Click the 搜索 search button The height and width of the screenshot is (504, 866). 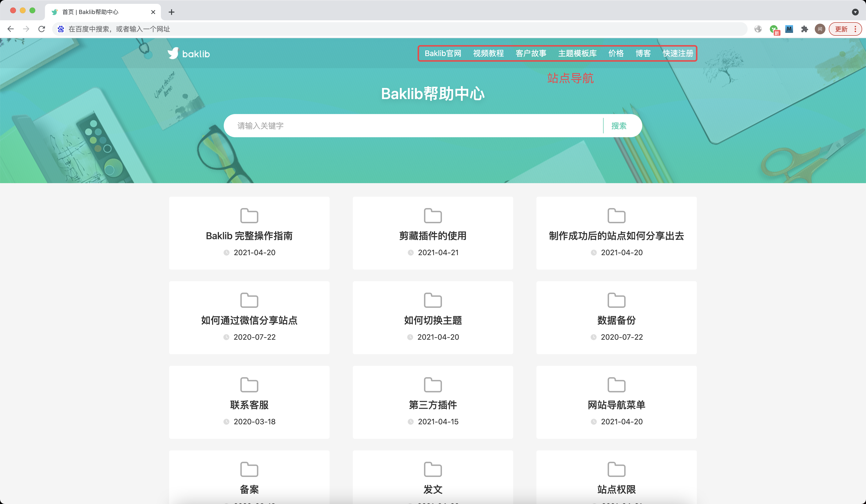click(x=619, y=126)
